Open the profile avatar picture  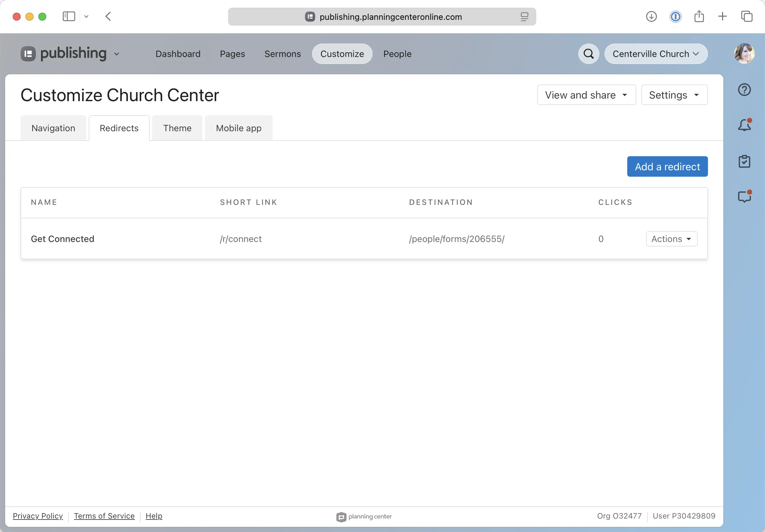[x=744, y=53]
